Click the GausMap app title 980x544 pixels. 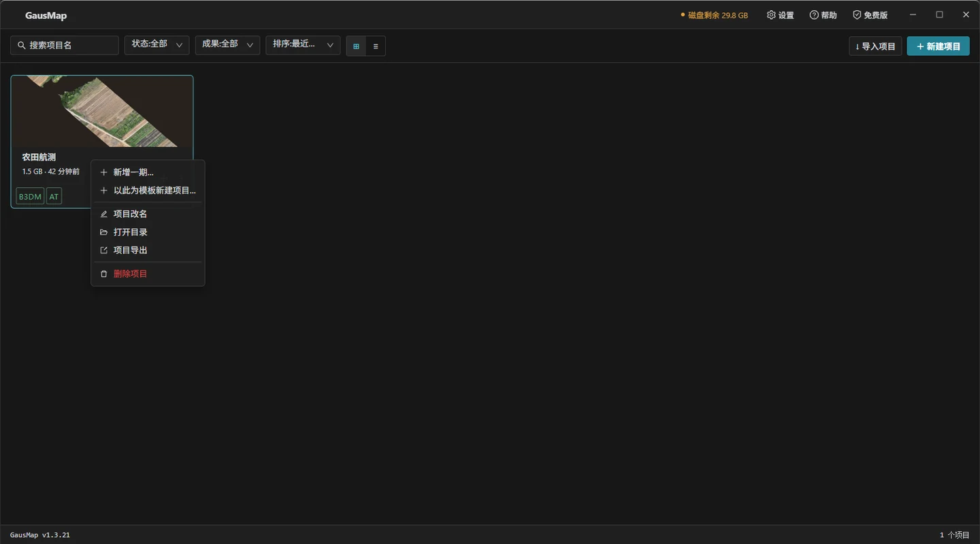point(46,16)
